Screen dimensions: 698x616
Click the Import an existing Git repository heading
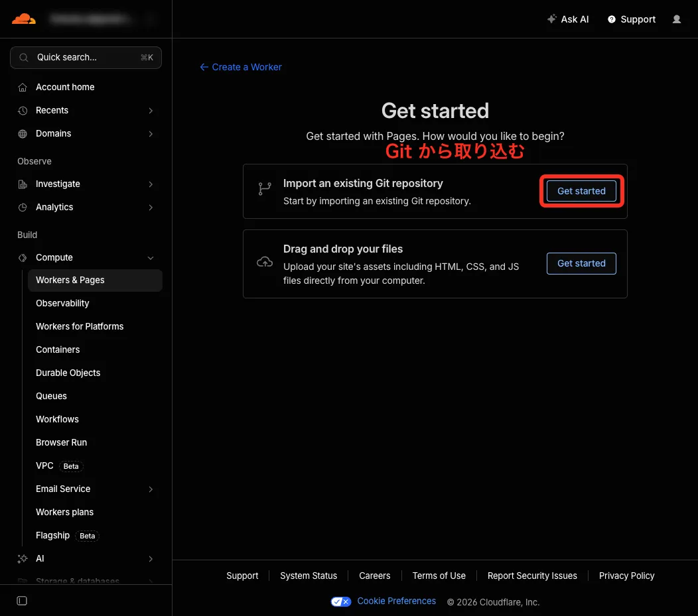point(363,183)
